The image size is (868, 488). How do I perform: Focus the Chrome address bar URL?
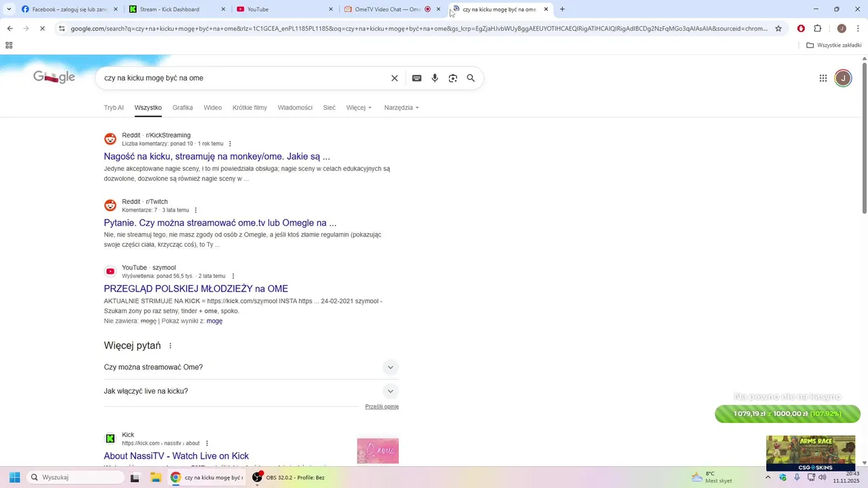[x=419, y=28]
